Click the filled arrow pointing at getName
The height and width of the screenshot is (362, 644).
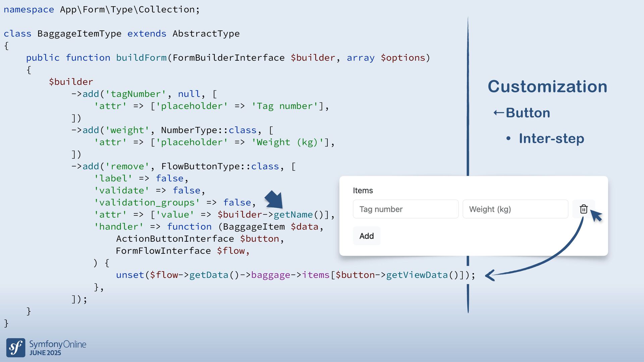pos(274,200)
